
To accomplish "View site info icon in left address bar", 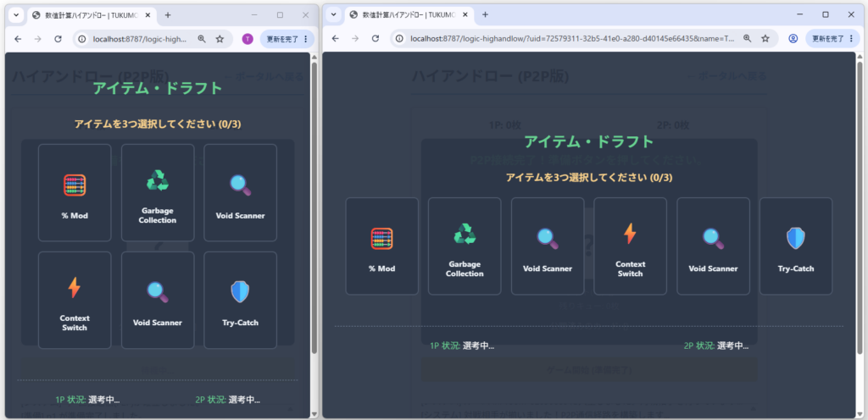I will [82, 39].
